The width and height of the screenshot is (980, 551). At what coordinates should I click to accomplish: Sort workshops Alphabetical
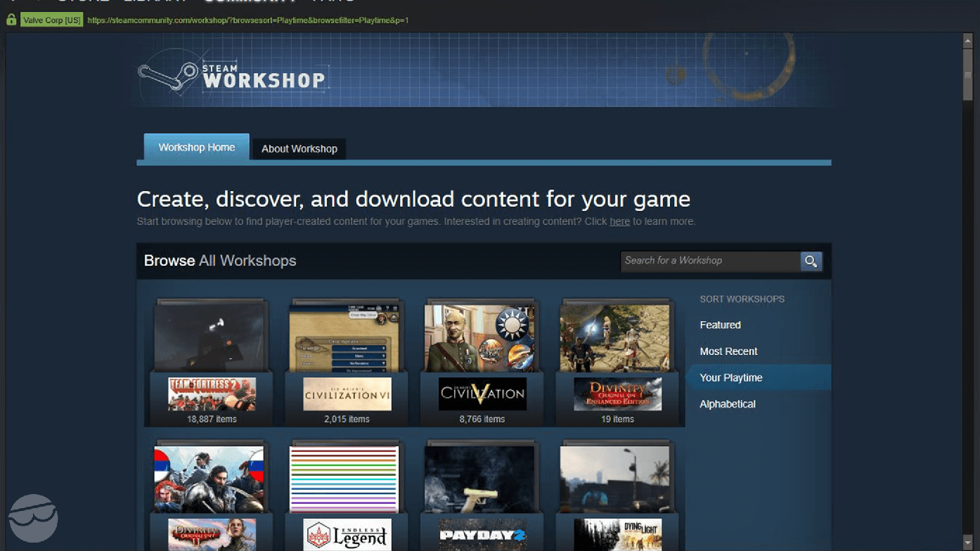point(728,404)
